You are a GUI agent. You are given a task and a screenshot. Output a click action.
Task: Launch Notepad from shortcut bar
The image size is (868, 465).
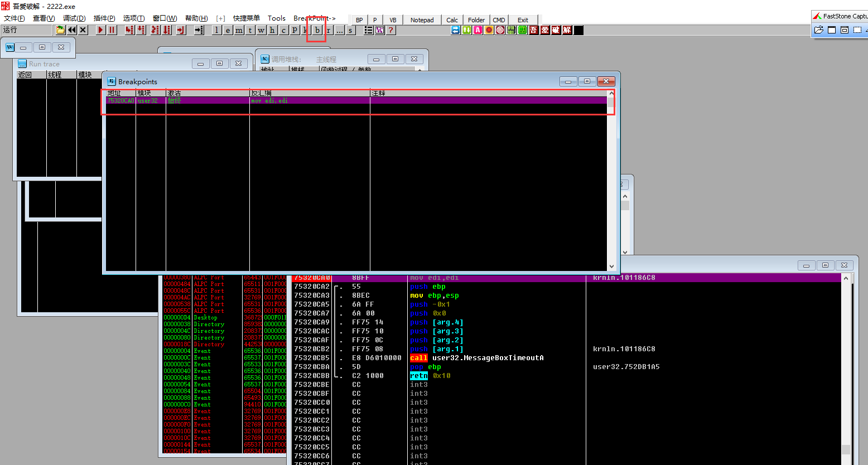point(422,20)
